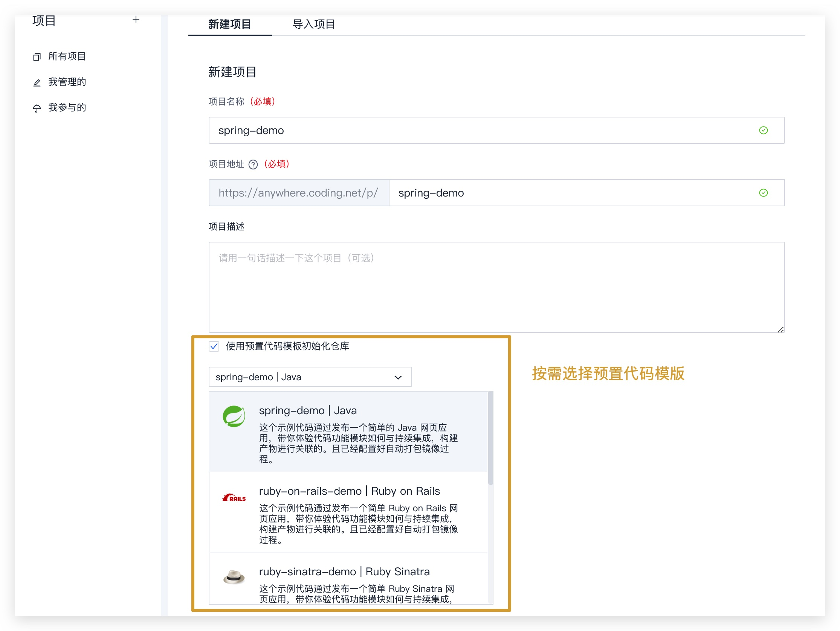The width and height of the screenshot is (840, 631).
Task: Click the Sinatra hat icon in template list
Action: 233,576
